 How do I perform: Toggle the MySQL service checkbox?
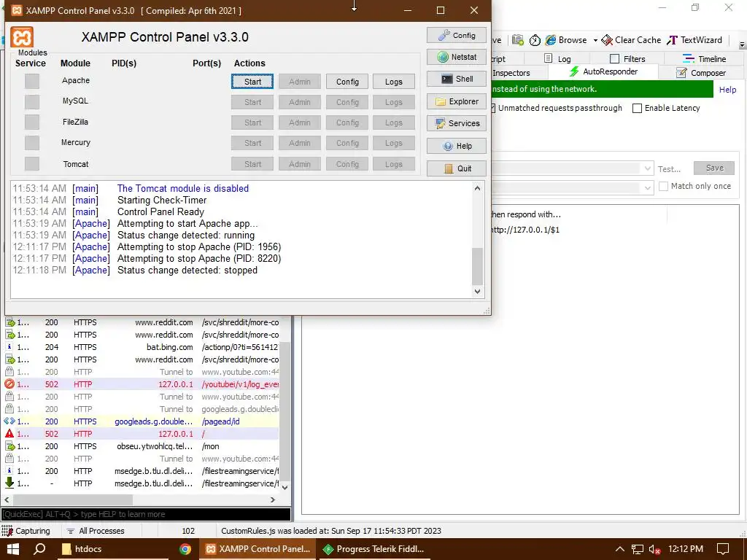[x=32, y=101]
